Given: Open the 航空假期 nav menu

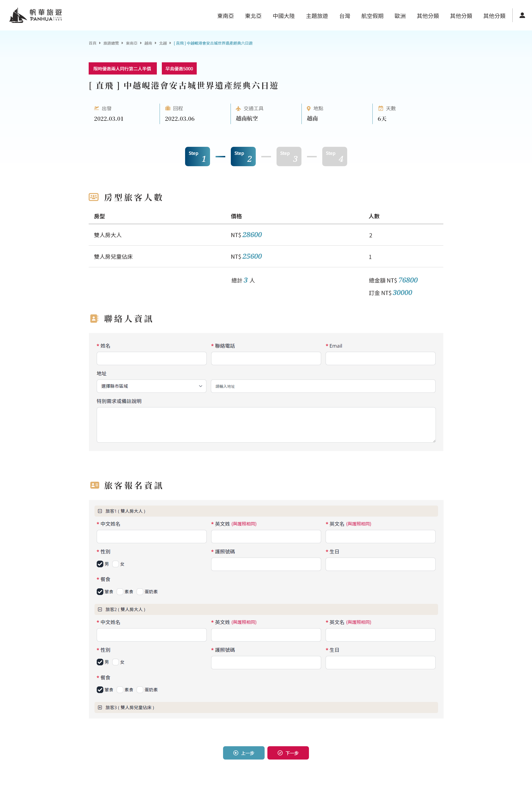Looking at the screenshot, I should pos(372,16).
